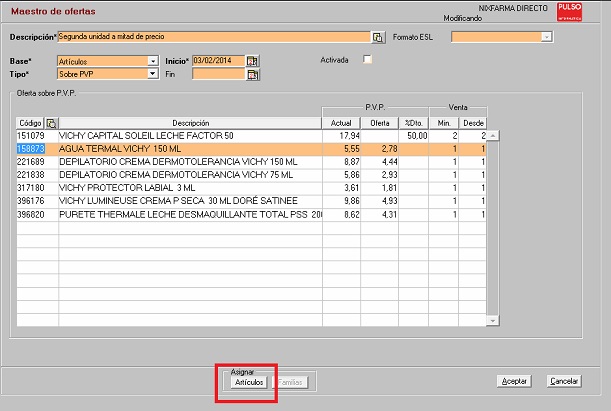Click the empty Fin date field

pos(219,74)
